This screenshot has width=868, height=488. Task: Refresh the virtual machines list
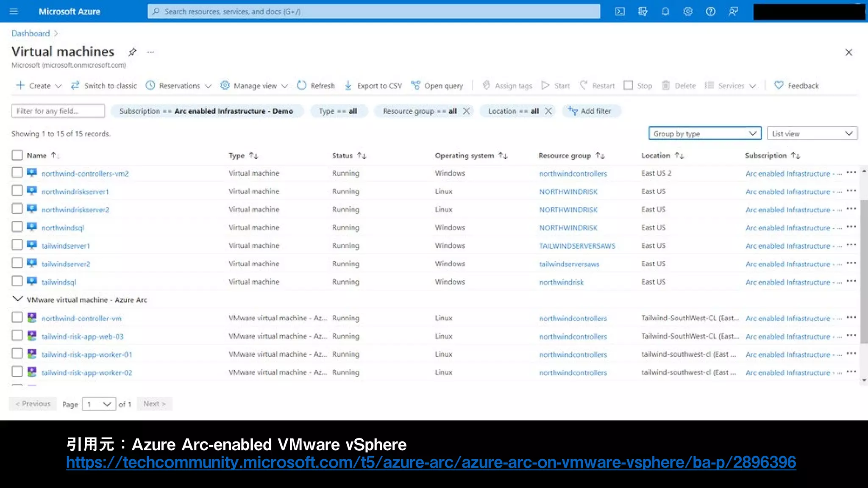[316, 86]
